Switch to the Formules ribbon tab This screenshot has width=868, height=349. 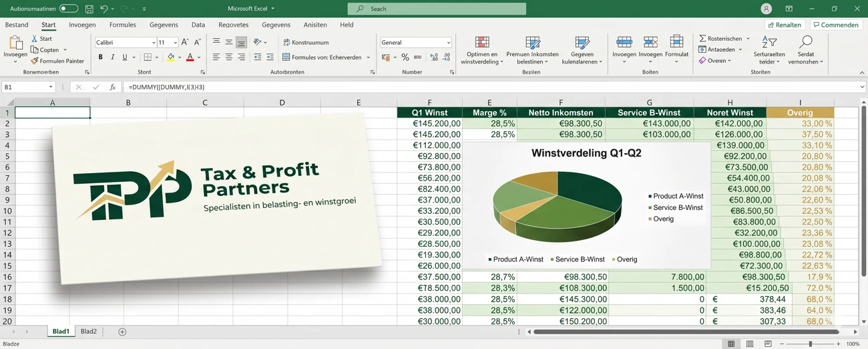(x=123, y=25)
